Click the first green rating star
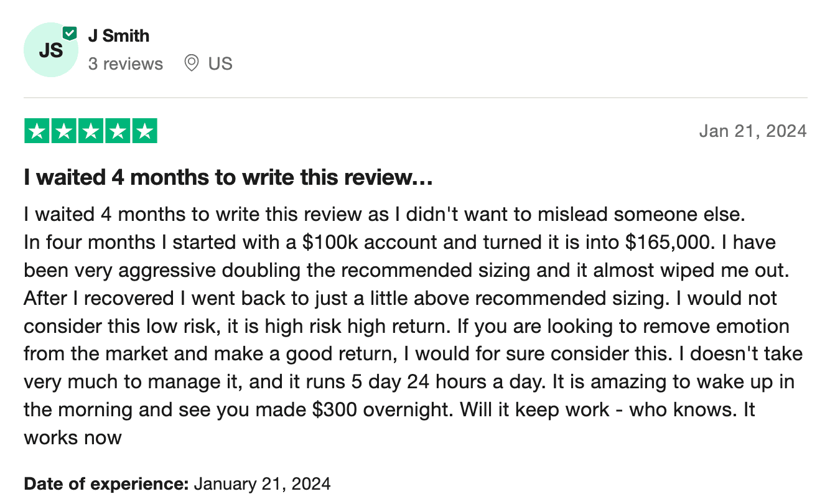The image size is (835, 504). pyautogui.click(x=38, y=131)
